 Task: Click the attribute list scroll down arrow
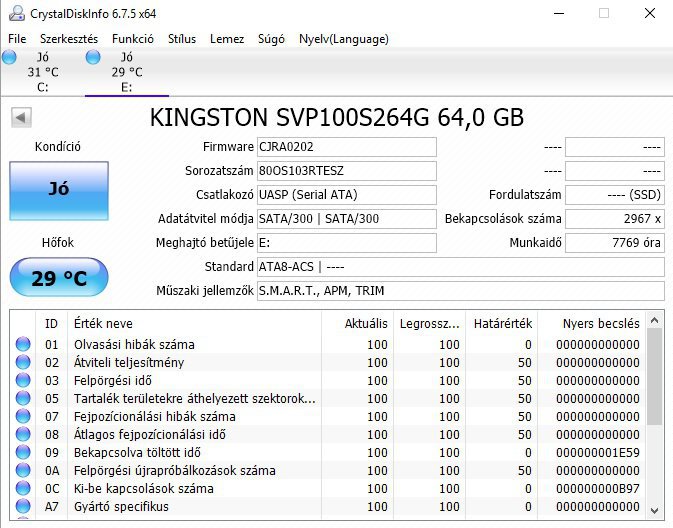[x=654, y=510]
